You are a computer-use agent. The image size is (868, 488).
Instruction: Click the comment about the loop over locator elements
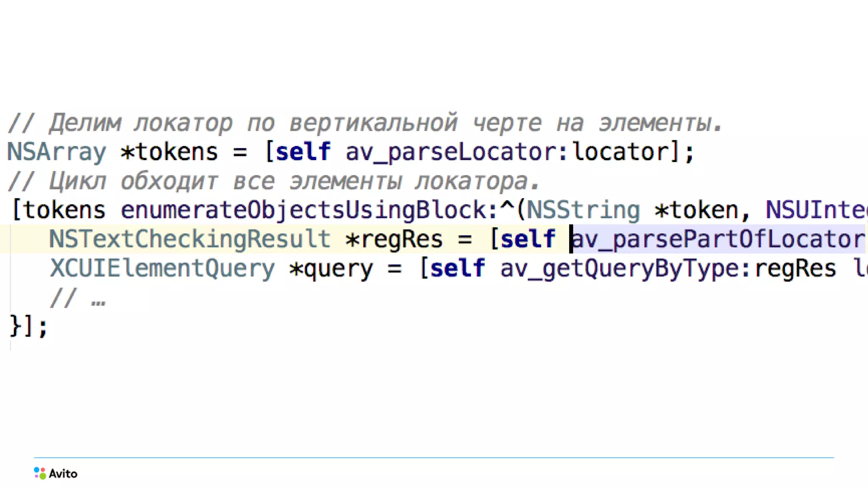point(273,182)
